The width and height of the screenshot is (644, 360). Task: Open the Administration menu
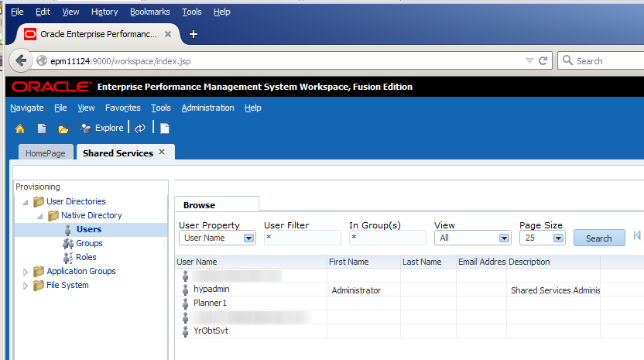click(x=207, y=108)
